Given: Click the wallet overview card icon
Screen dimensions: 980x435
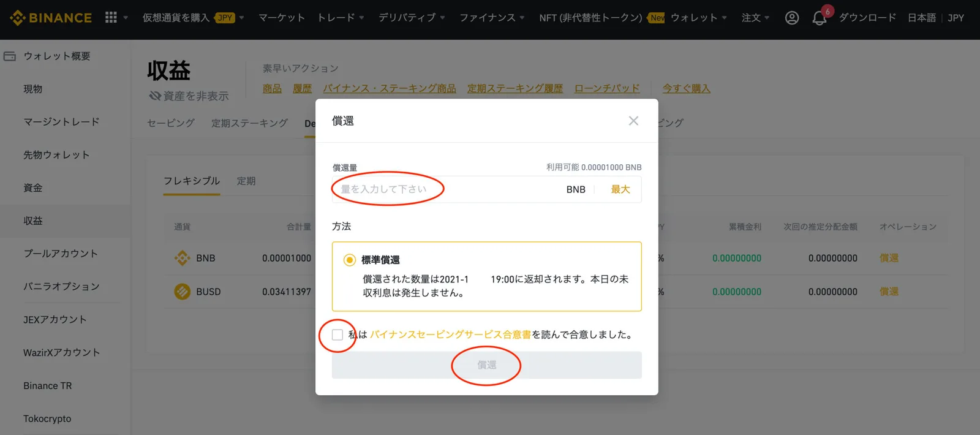Looking at the screenshot, I should point(10,56).
